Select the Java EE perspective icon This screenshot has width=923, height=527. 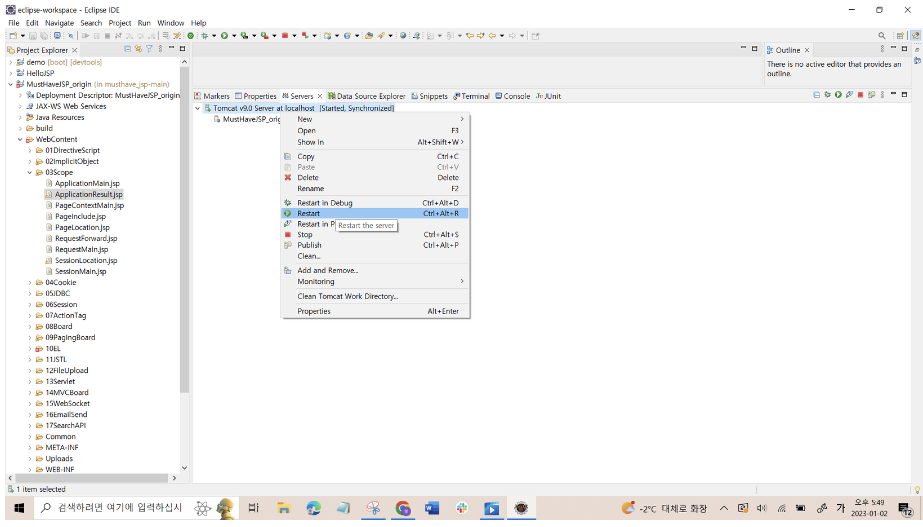click(915, 36)
